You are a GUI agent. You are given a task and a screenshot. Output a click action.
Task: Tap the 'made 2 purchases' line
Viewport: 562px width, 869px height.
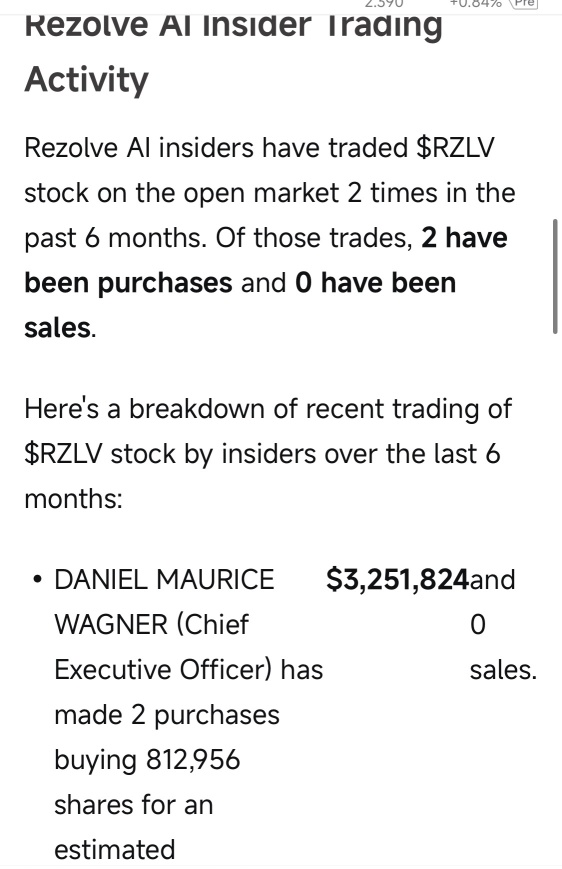[167, 715]
